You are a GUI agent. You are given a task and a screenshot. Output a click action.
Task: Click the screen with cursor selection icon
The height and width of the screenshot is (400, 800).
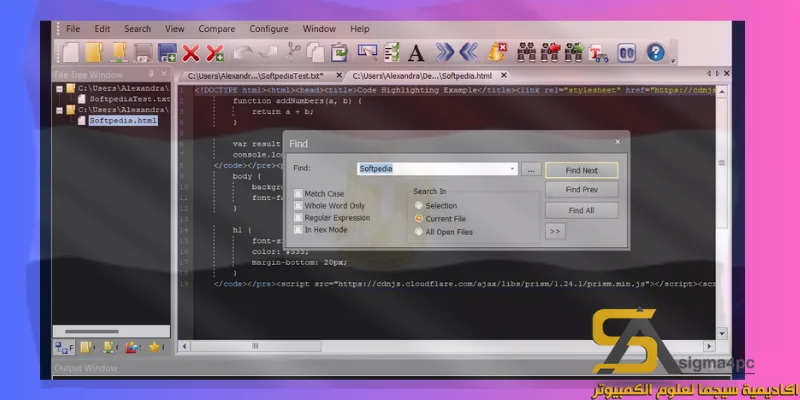[x=367, y=52]
